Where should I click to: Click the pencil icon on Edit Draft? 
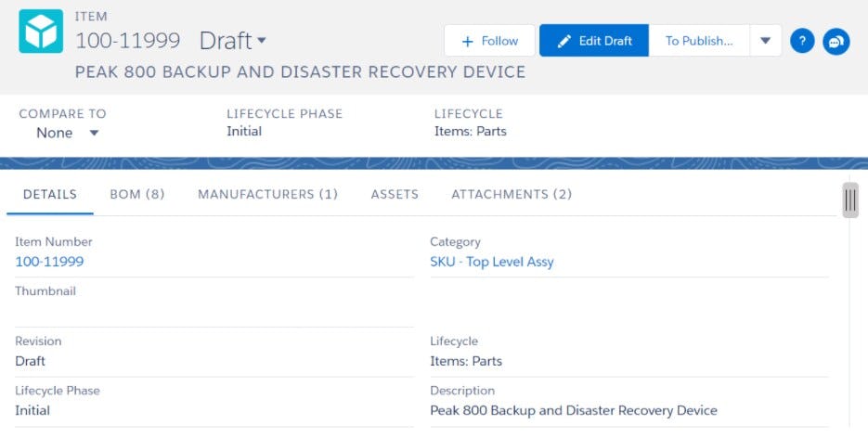564,41
